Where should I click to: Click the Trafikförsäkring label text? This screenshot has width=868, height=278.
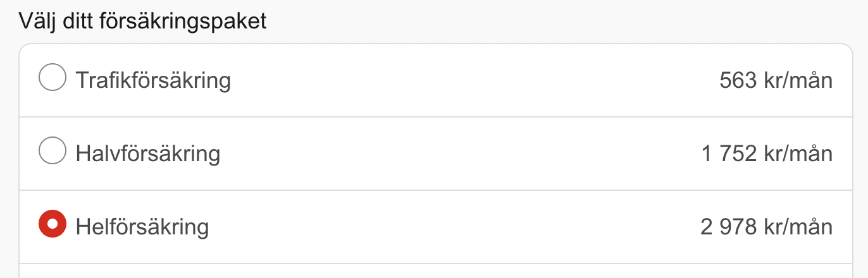coord(153,81)
